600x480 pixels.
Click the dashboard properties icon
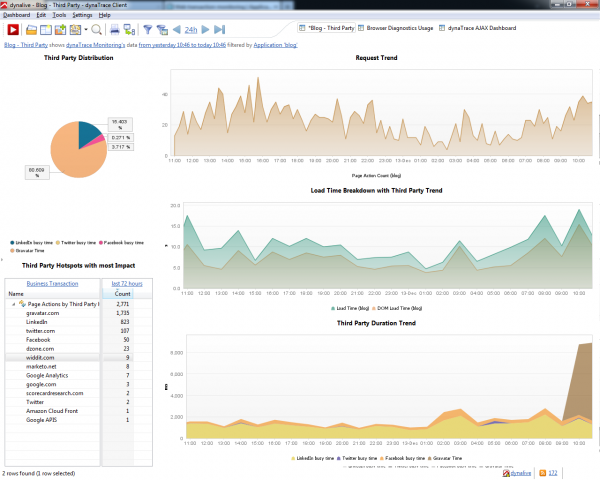[x=75, y=30]
